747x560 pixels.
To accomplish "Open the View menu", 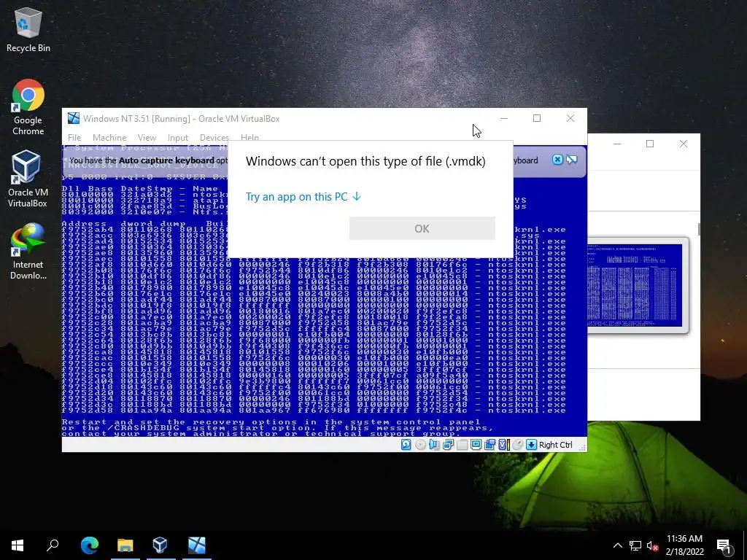I will click(147, 138).
